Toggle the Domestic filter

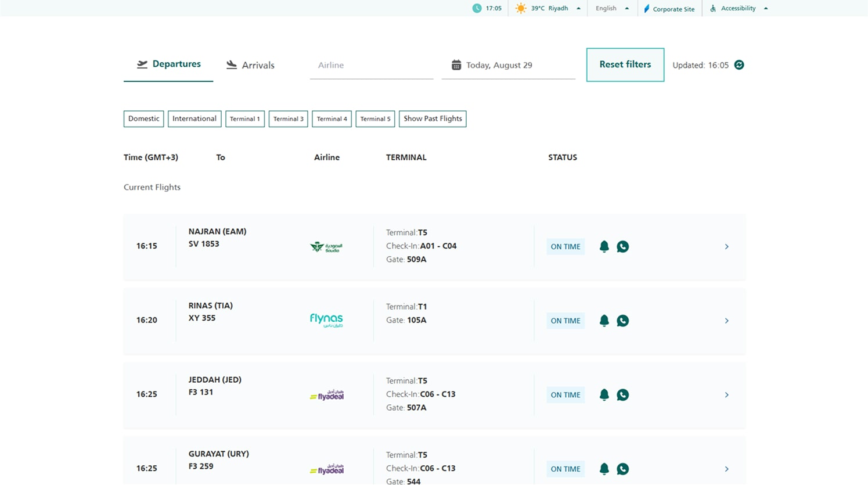143,118
